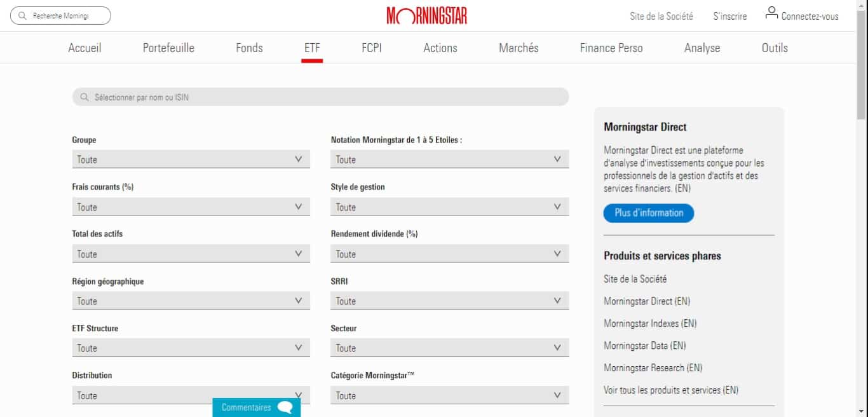The width and height of the screenshot is (868, 417).
Task: Click the S'inscrire link
Action: [x=729, y=17]
